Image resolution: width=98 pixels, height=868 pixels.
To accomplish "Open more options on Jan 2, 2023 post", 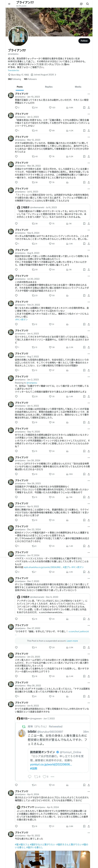I will pyautogui.click(x=89, y=114).
